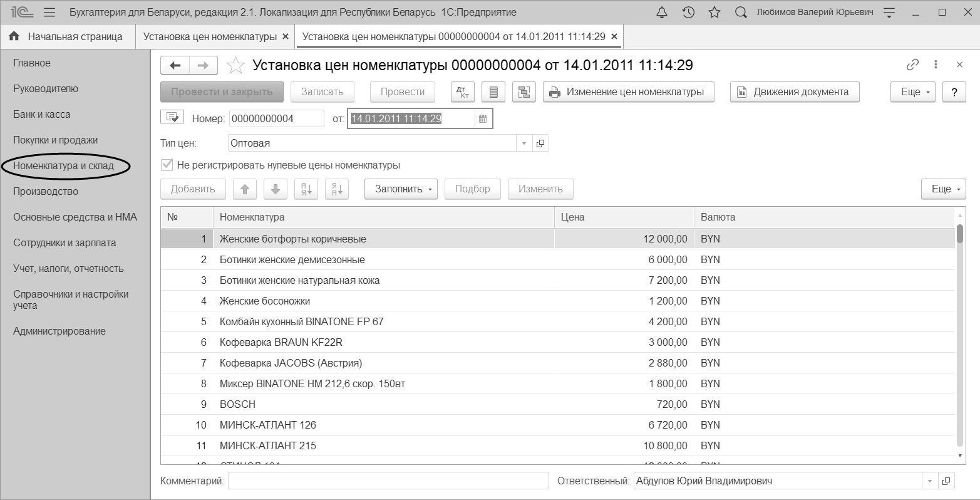The image size is (980, 500).
Task: Open Учет, налоги, отчетность section
Action: pos(69,269)
